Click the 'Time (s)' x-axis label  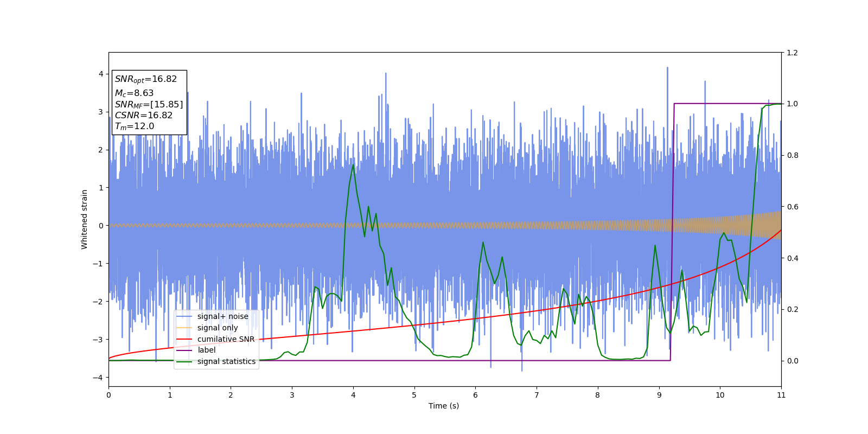point(444,406)
